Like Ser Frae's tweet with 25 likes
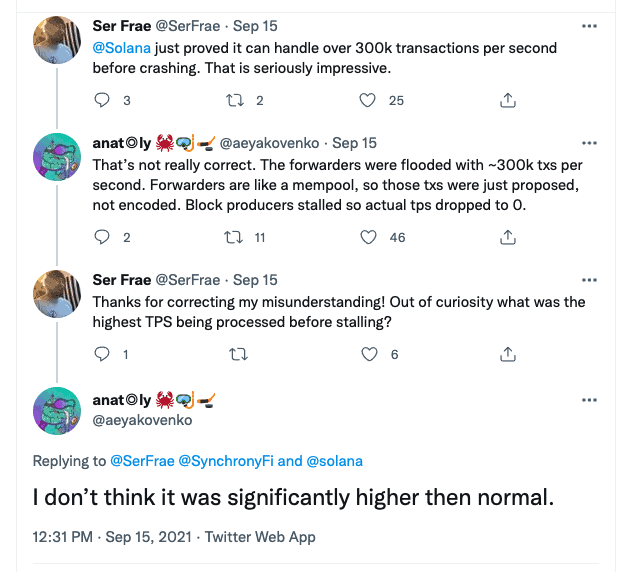 point(368,100)
